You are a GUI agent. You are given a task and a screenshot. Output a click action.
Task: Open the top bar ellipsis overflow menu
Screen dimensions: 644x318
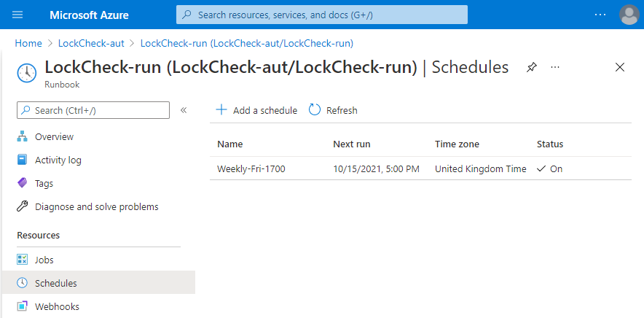point(600,15)
